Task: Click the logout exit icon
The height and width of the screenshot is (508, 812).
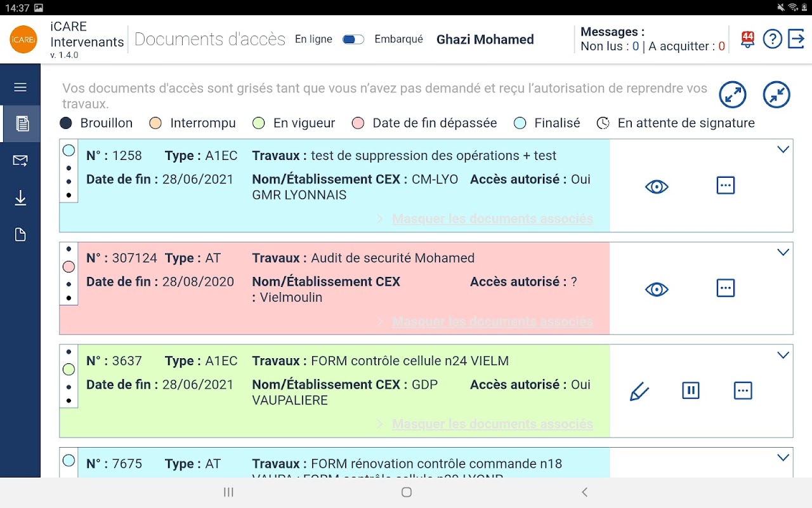Action: [796, 39]
